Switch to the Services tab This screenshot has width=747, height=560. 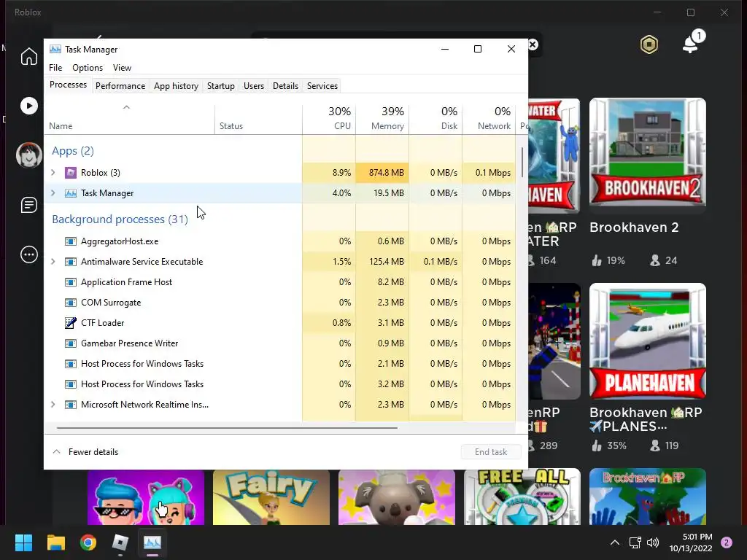(322, 86)
